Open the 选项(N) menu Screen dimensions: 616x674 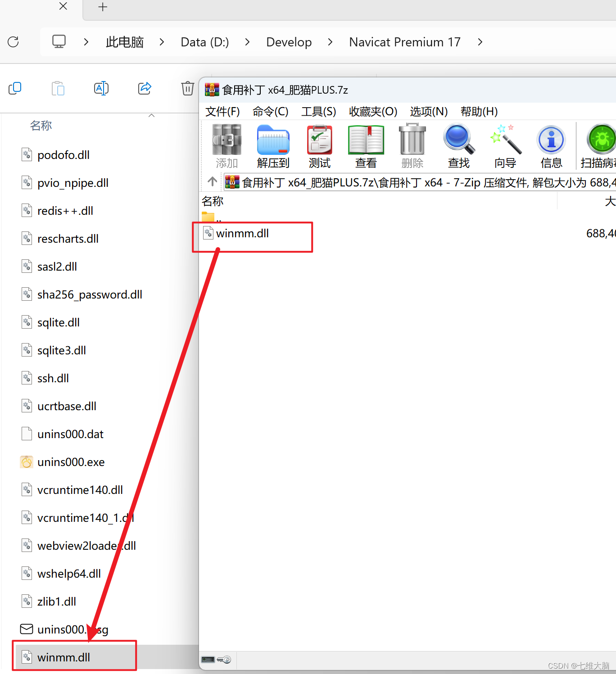[x=429, y=112]
